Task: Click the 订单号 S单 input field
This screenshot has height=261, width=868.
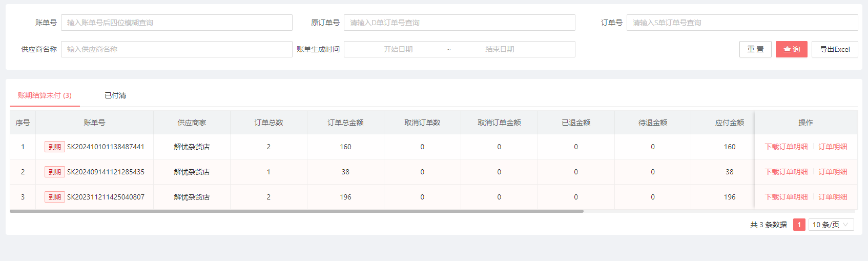Action: tap(741, 23)
